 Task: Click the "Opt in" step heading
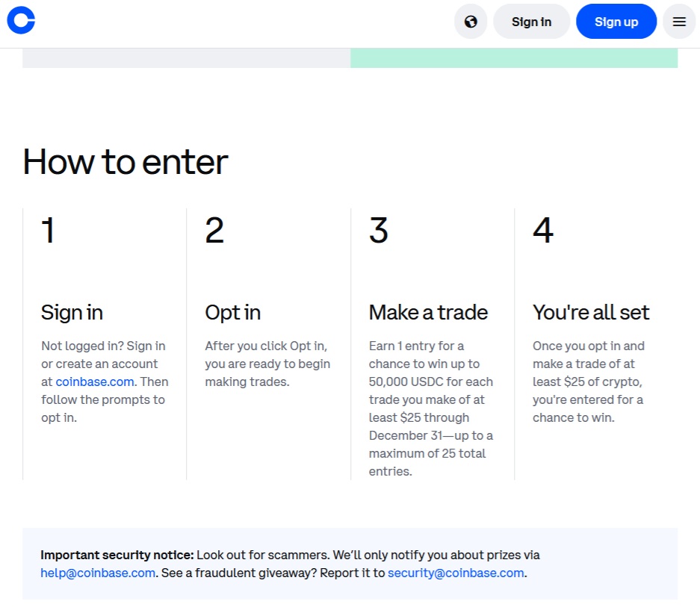232,312
